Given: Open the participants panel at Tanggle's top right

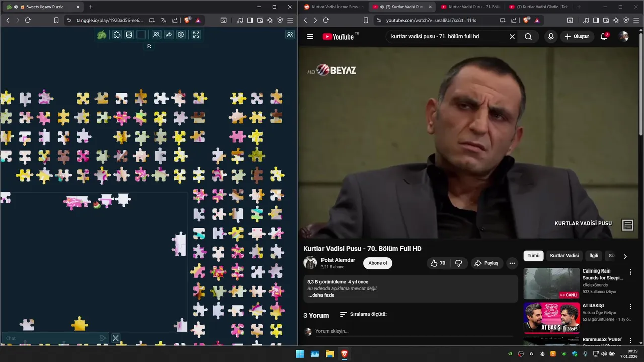Looking at the screenshot, I should (290, 35).
